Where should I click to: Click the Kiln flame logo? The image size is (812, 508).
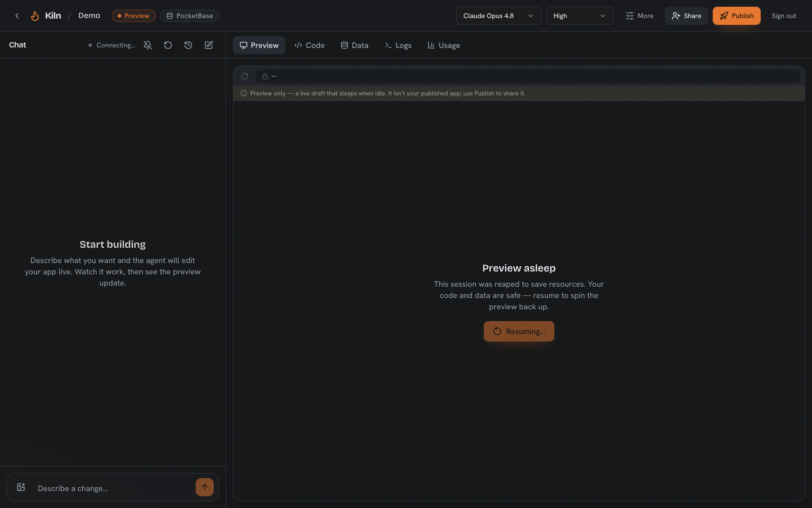coord(35,16)
